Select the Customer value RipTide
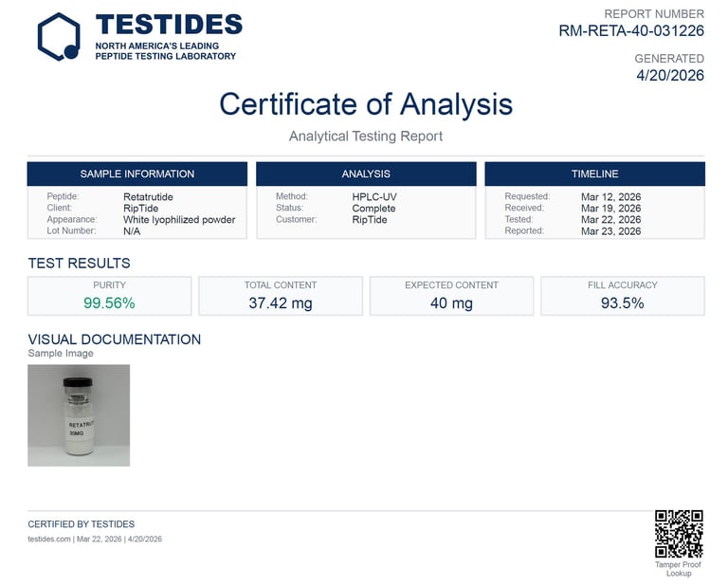This screenshot has width=728, height=586. (x=370, y=220)
